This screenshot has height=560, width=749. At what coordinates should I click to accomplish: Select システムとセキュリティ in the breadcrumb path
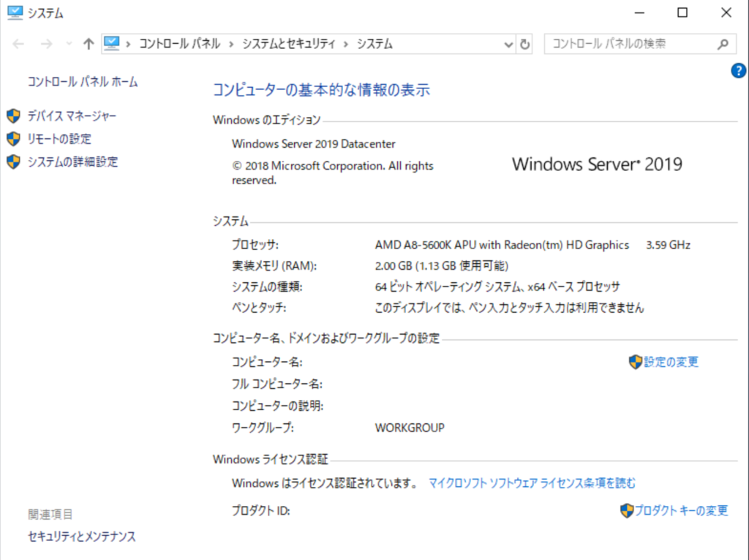point(288,44)
